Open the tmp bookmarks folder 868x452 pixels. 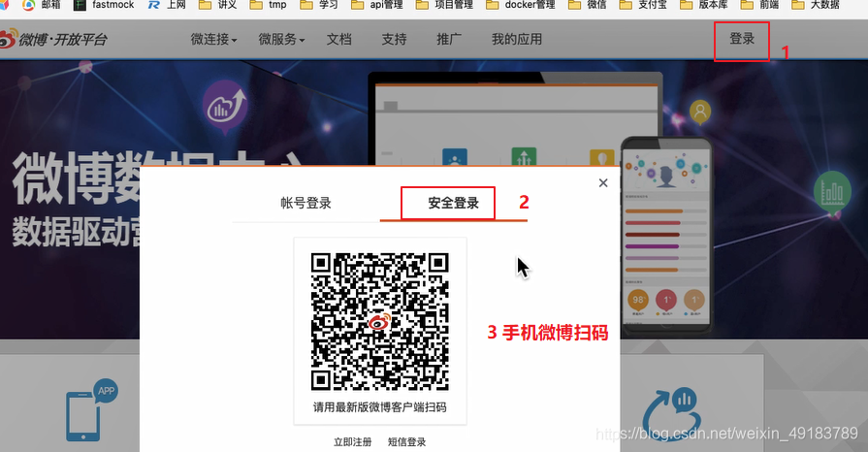tap(268, 5)
